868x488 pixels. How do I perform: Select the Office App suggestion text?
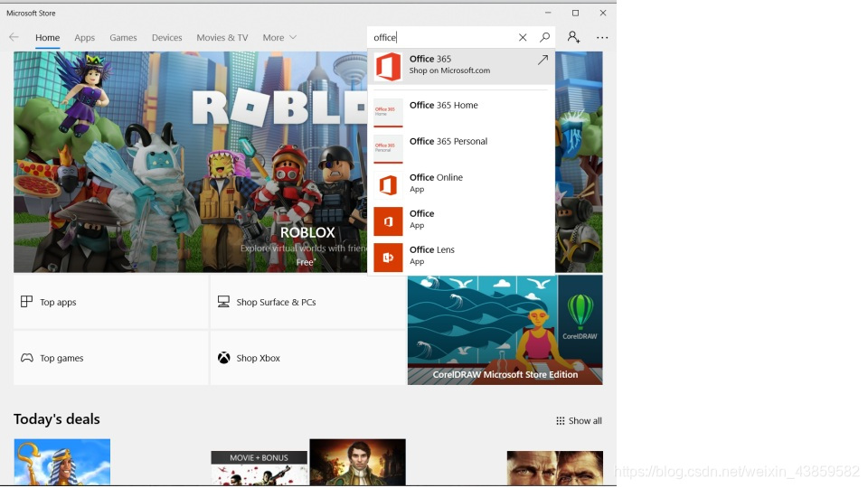(x=422, y=219)
